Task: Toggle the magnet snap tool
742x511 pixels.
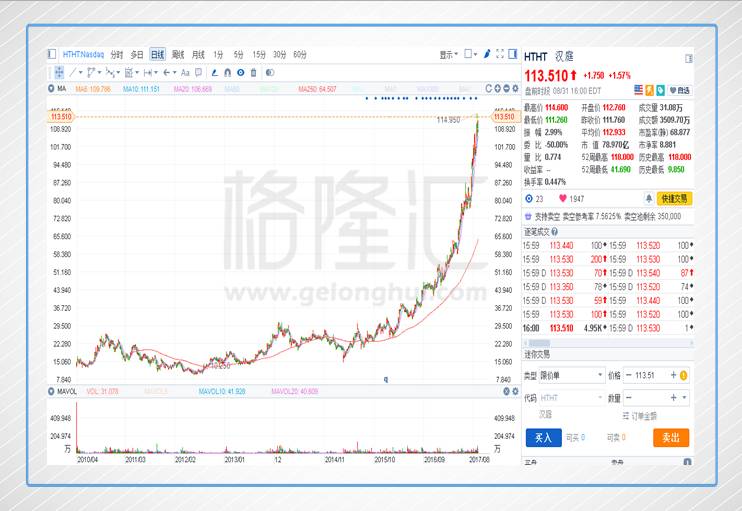Action: click(x=228, y=72)
